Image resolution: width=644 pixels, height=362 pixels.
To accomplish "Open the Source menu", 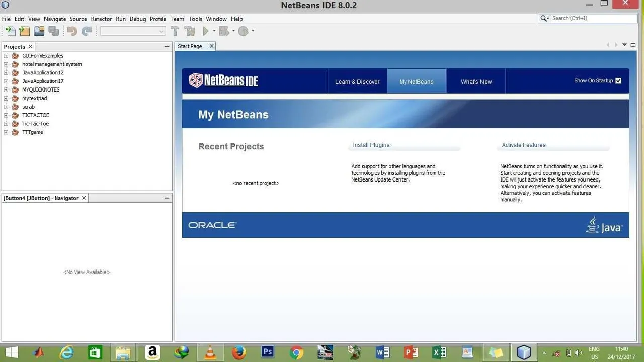I will point(78,19).
